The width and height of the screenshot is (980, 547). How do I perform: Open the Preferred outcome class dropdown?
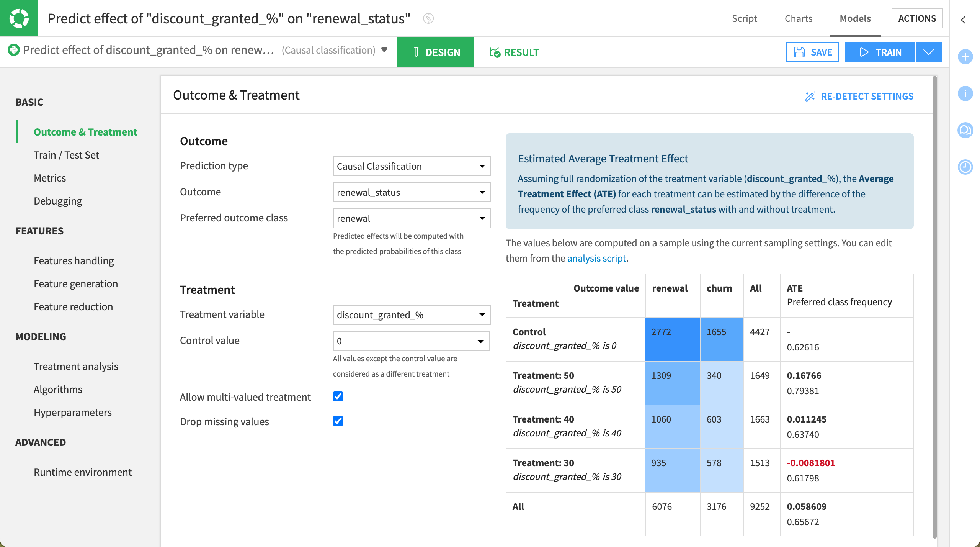(x=411, y=218)
